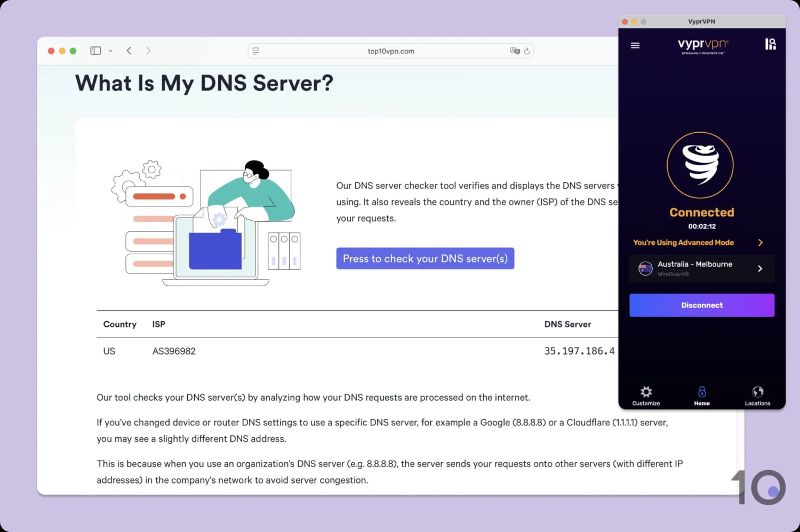Click the Disconnect button in VyprVPN
800x532 pixels.
tap(702, 305)
